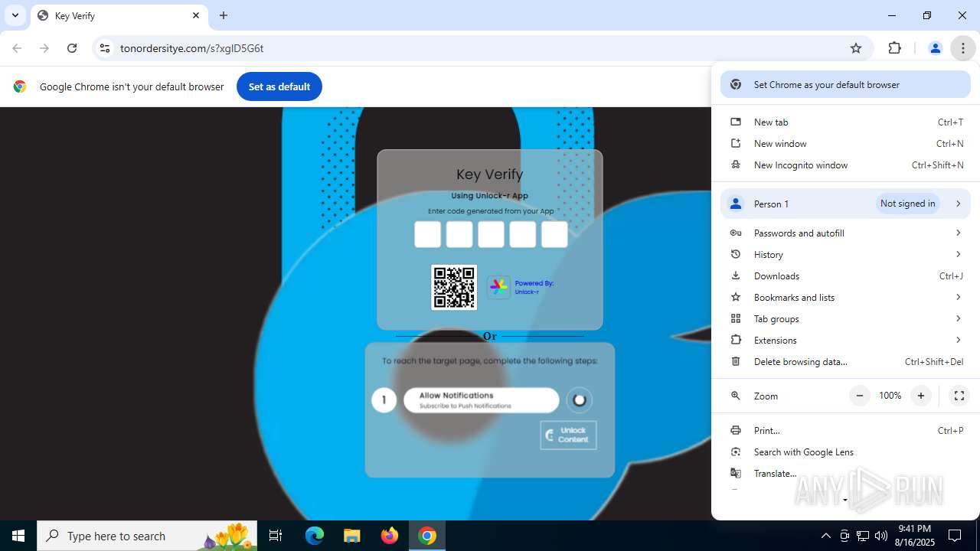This screenshot has width=980, height=551.
Task: Open a new tab with plus button
Action: tap(224, 15)
